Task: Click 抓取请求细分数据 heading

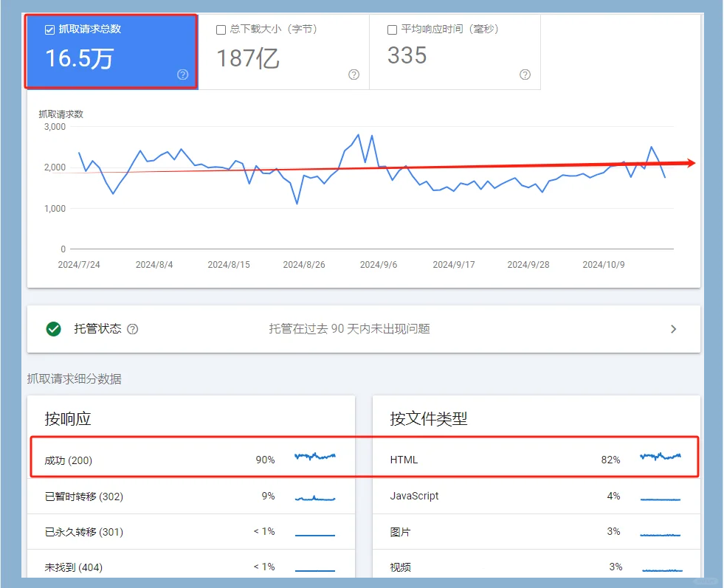Action: (74, 379)
